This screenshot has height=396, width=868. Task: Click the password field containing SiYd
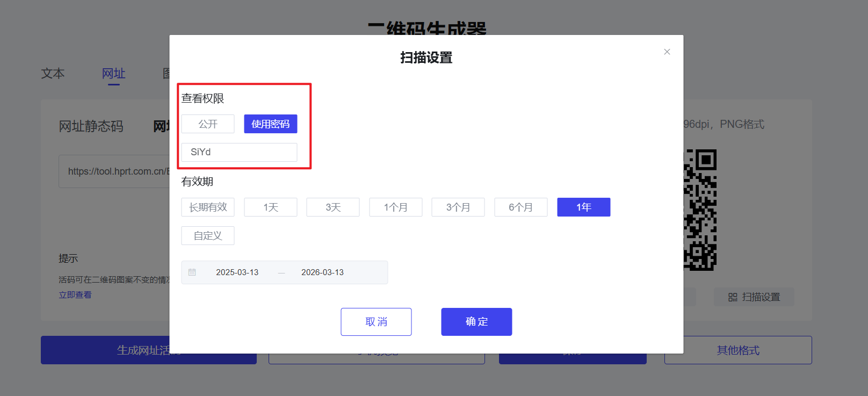[x=239, y=152]
